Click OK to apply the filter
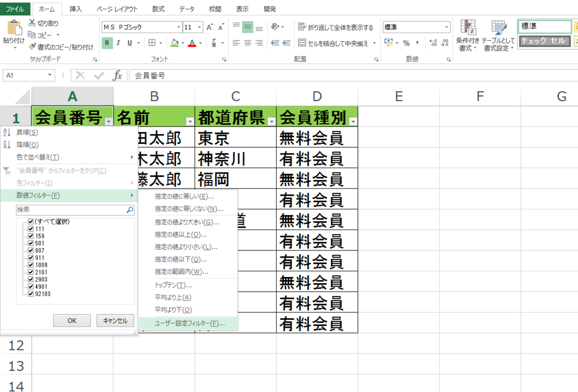Image resolution: width=578 pixels, height=392 pixels. coord(72,320)
